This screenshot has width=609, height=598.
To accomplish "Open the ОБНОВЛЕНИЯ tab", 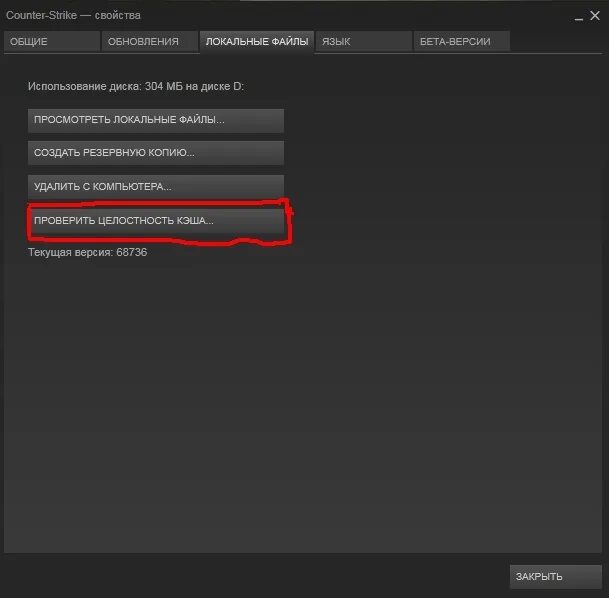I will (150, 42).
